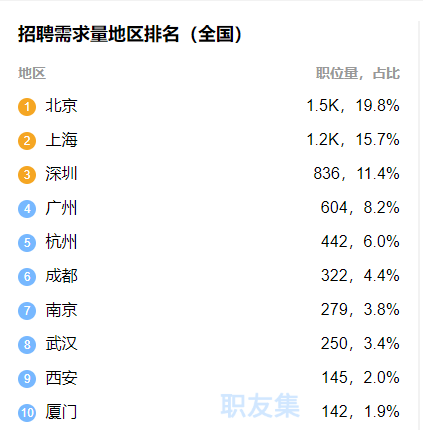Click the blue rank 4 badge
Image resolution: width=423 pixels, height=430 pixels.
pyautogui.click(x=27, y=209)
